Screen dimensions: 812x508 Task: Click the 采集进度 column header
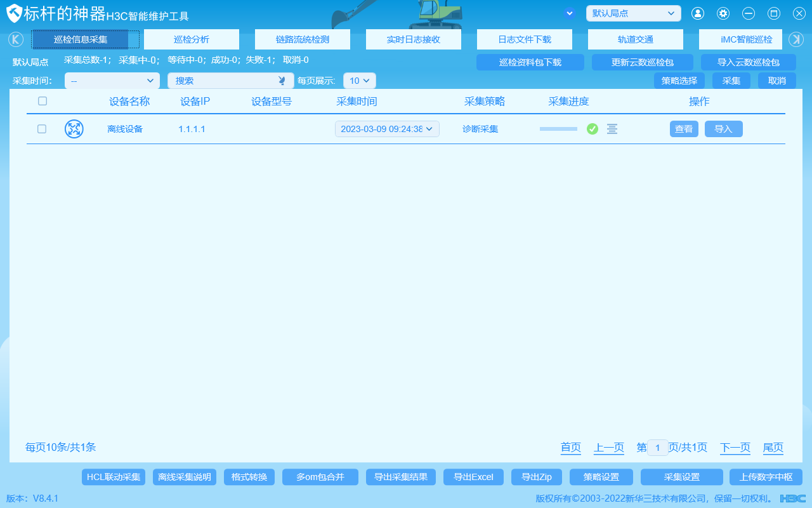click(x=569, y=102)
